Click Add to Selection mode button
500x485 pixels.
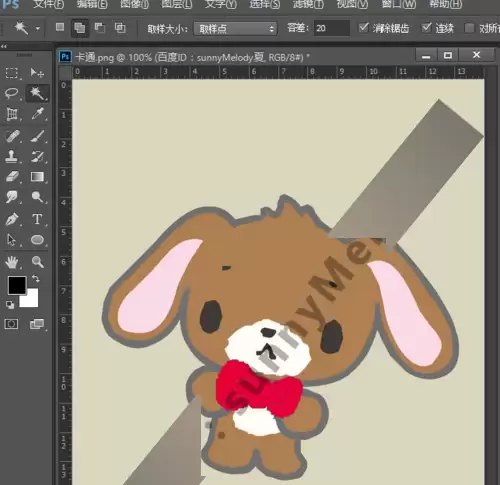(x=79, y=28)
